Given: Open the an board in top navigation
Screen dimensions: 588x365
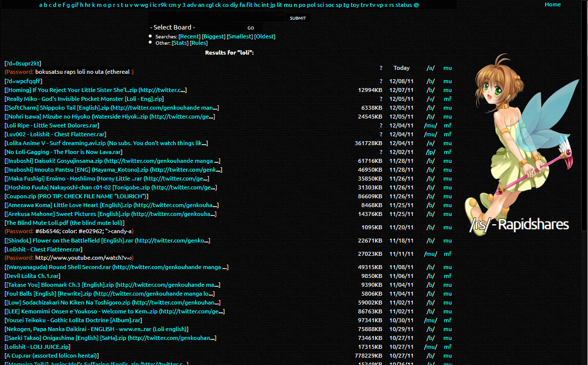Looking at the screenshot, I should coord(201,5).
